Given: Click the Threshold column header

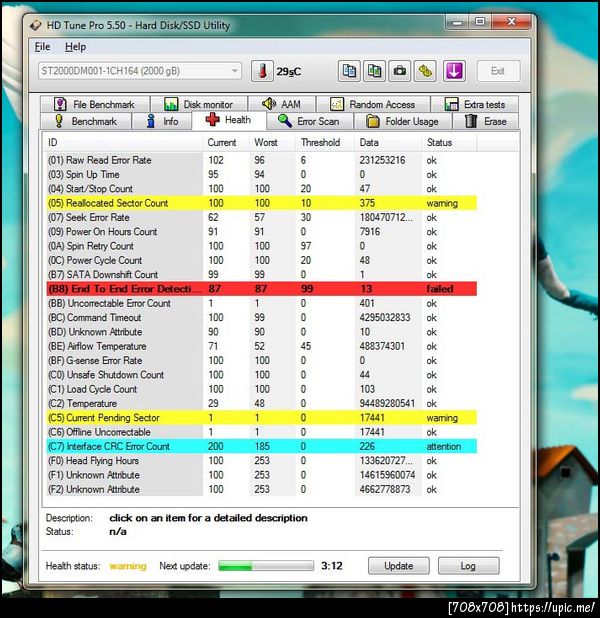Looking at the screenshot, I should coord(324,143).
